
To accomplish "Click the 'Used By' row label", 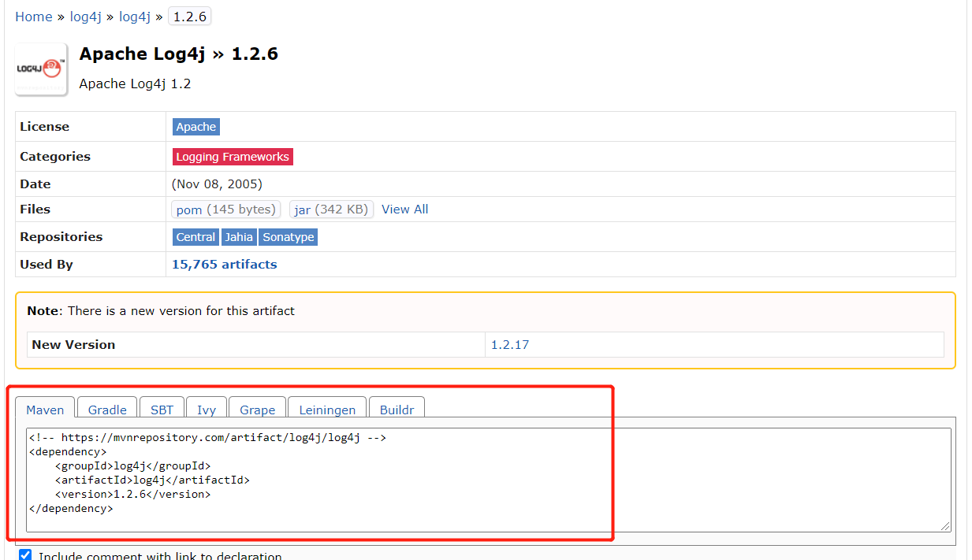I will point(47,265).
